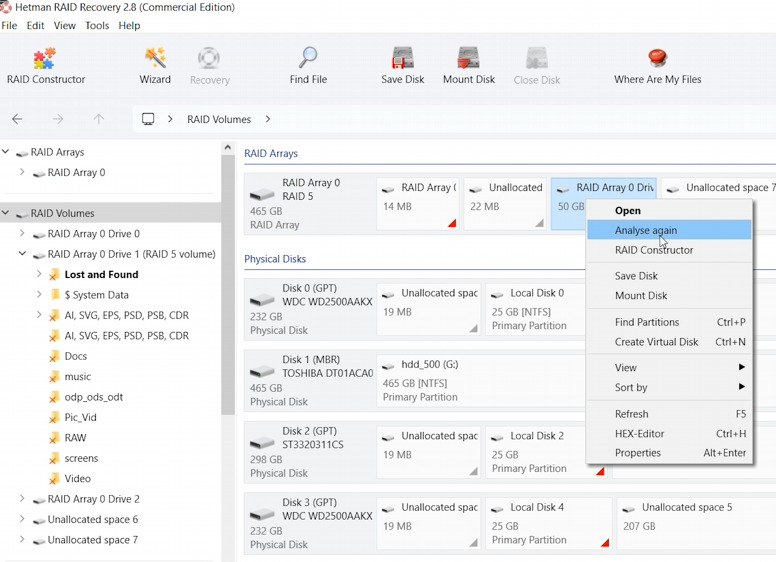Choose Properties in context menu

tap(669, 453)
